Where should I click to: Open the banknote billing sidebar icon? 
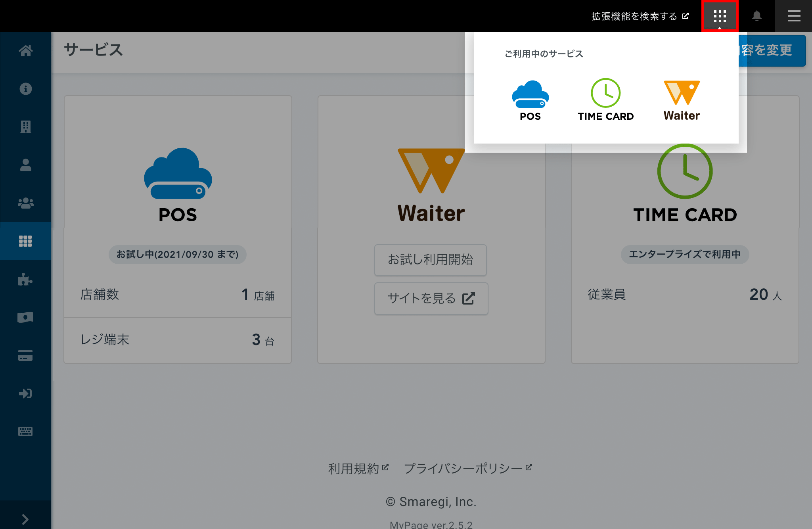(x=25, y=317)
